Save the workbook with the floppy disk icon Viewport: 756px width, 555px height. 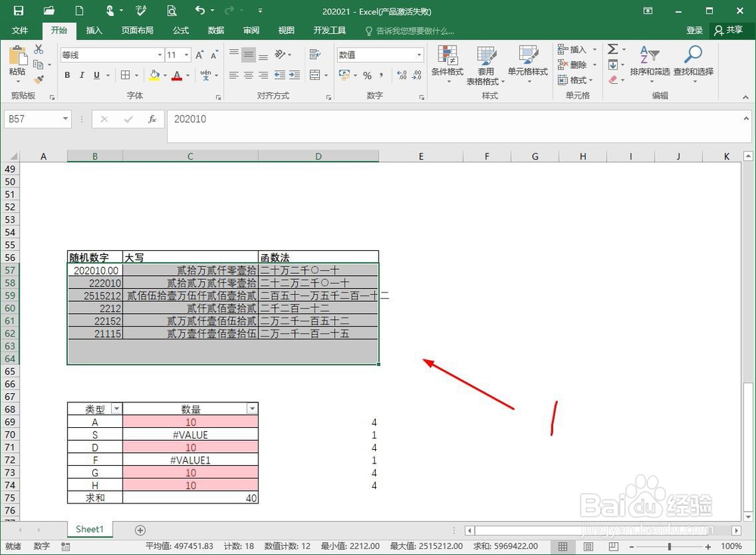tap(18, 11)
